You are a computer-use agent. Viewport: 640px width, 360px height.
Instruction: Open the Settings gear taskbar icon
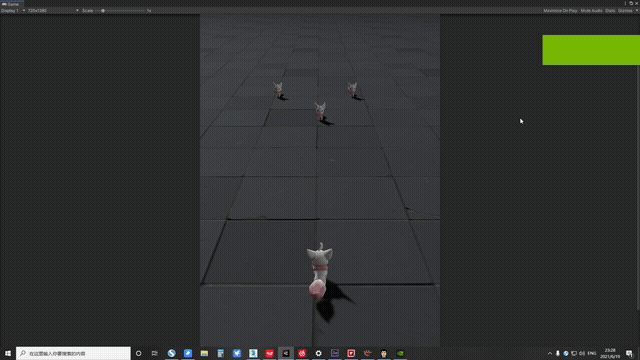pyautogui.click(x=318, y=353)
